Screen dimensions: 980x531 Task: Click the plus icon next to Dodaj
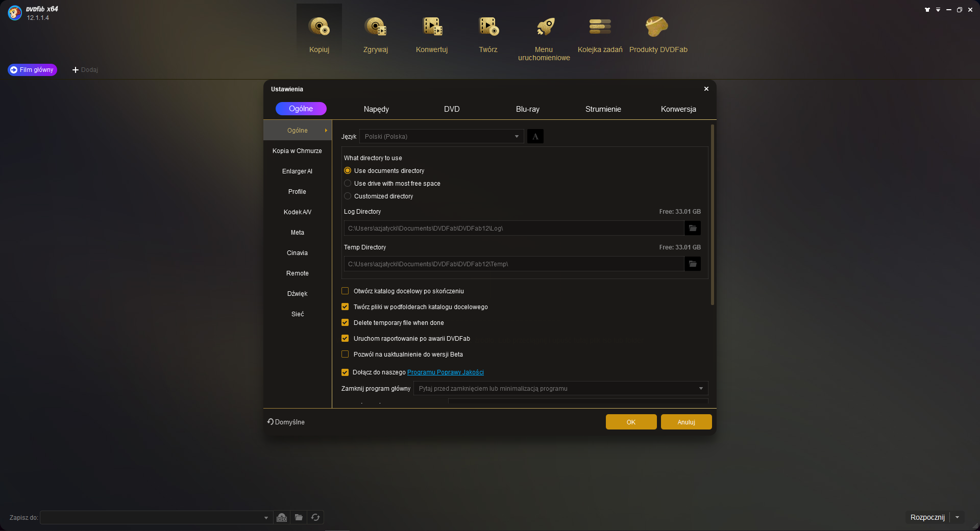pos(75,70)
